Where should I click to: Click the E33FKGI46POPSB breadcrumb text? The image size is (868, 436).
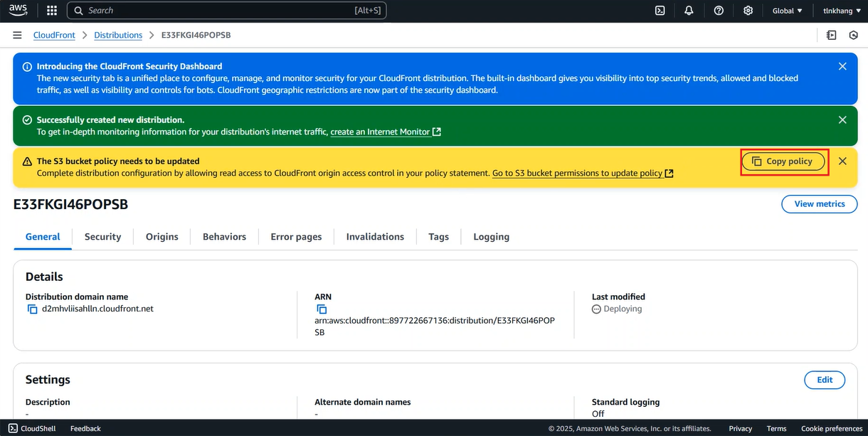click(196, 35)
